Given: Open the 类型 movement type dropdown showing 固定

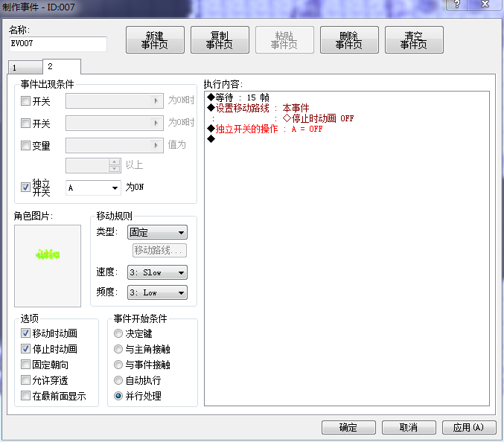Looking at the screenshot, I should click(x=157, y=232).
